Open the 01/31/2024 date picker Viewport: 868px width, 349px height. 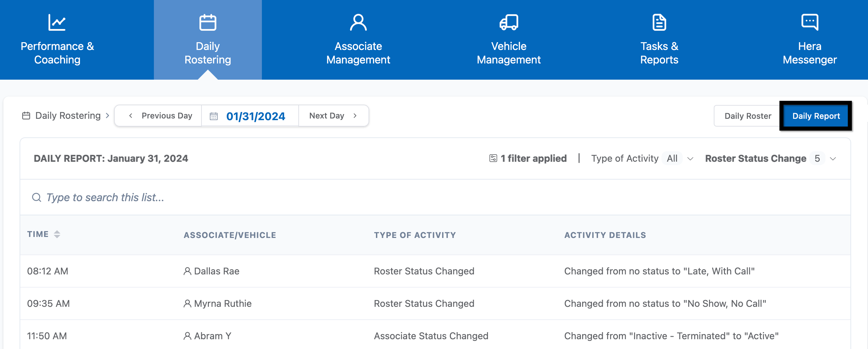(x=255, y=116)
